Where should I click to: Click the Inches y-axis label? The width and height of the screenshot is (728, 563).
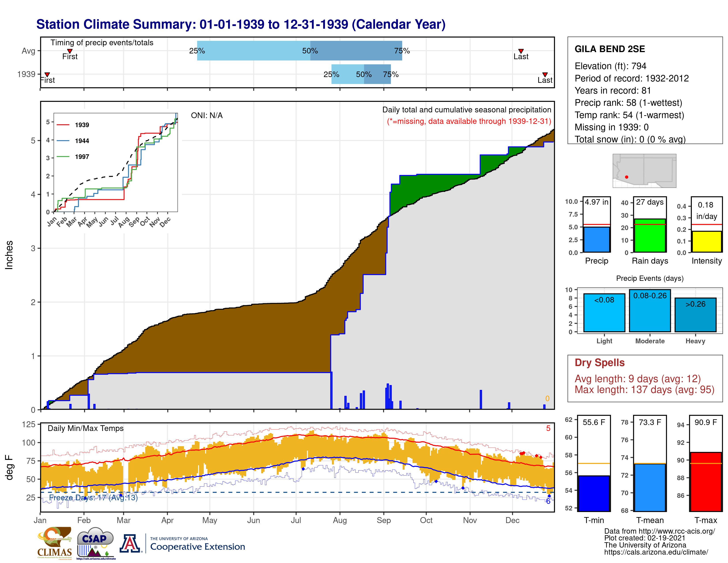9,255
